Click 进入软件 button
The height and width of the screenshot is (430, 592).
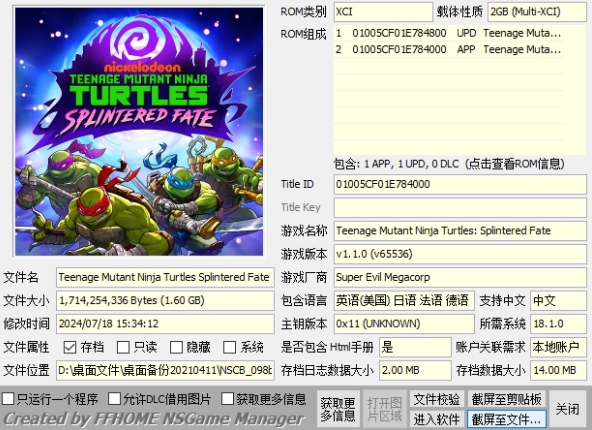point(437,419)
